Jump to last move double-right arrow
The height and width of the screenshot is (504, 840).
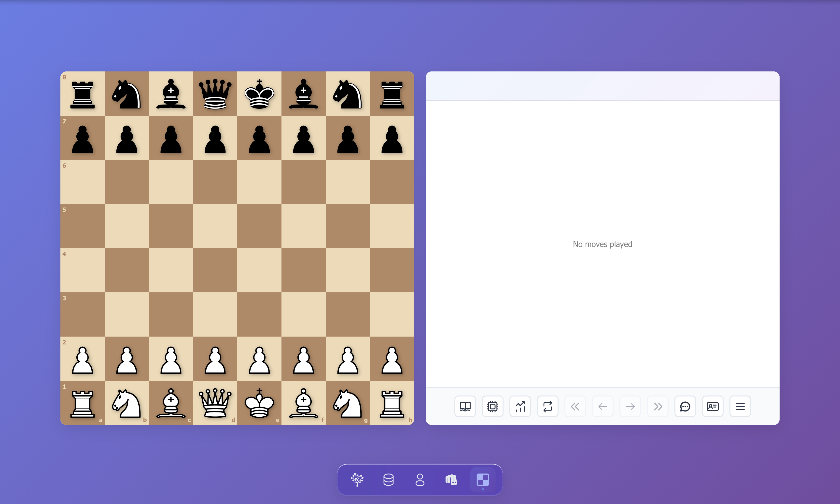658,406
